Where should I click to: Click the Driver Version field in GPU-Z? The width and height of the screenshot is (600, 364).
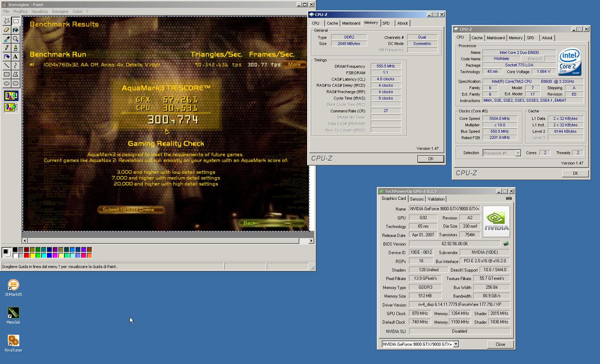[x=459, y=305]
